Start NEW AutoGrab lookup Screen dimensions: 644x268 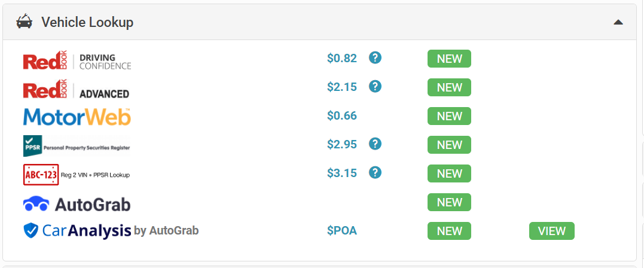449,202
